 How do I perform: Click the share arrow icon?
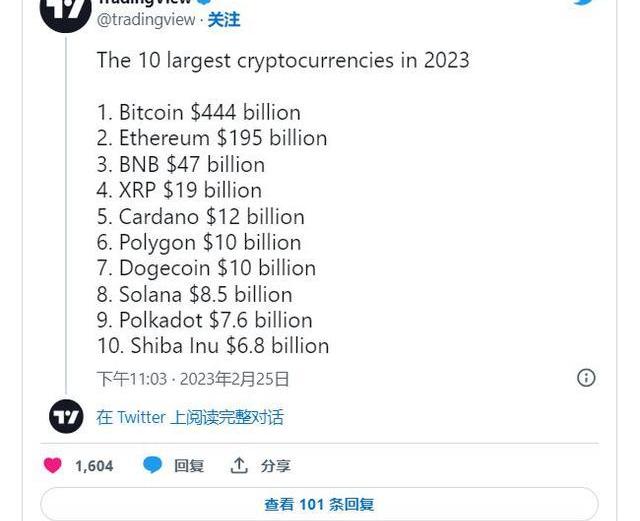pos(239,465)
